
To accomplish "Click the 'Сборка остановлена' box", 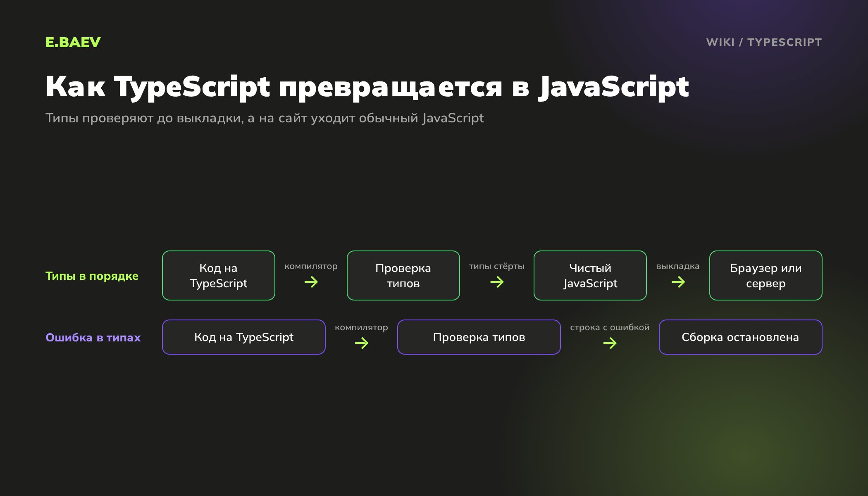I will (x=741, y=337).
